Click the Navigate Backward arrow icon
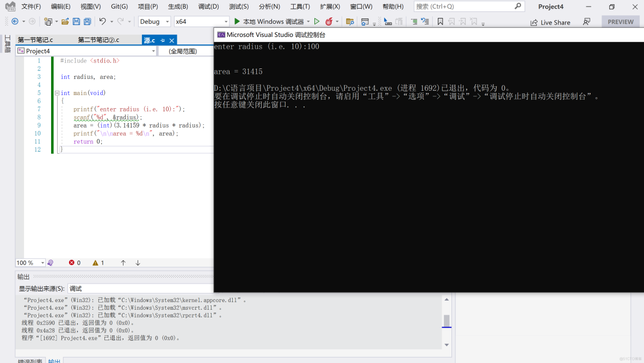The image size is (644, 363). [15, 21]
